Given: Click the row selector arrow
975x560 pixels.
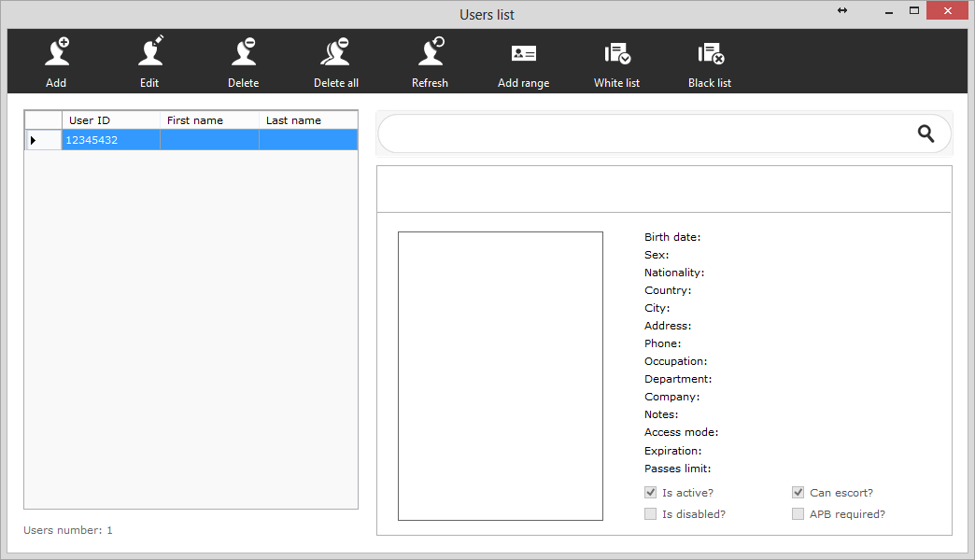Looking at the screenshot, I should pos(35,140).
